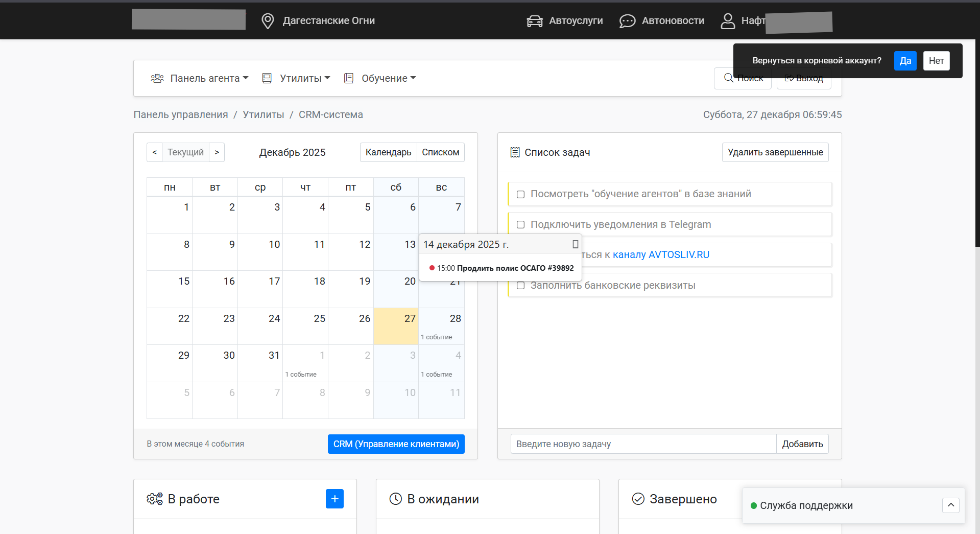Image resolution: width=980 pixels, height=534 pixels.
Task: Select December 31 in the calendar
Action: click(x=260, y=363)
